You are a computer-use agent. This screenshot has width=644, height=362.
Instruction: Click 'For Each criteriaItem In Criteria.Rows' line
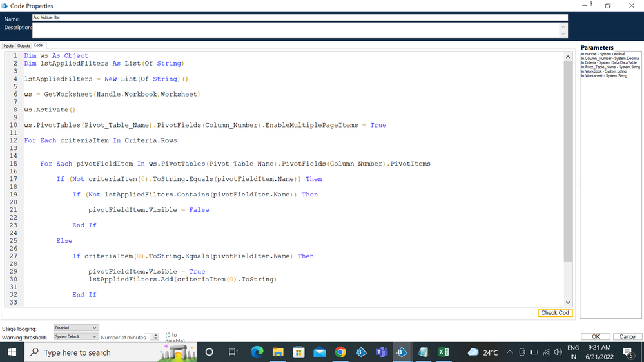pos(100,140)
